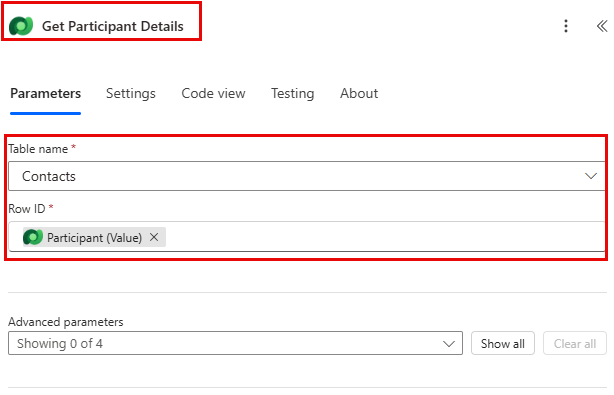Switch to the Parameters tab
614x395 pixels.
45,94
